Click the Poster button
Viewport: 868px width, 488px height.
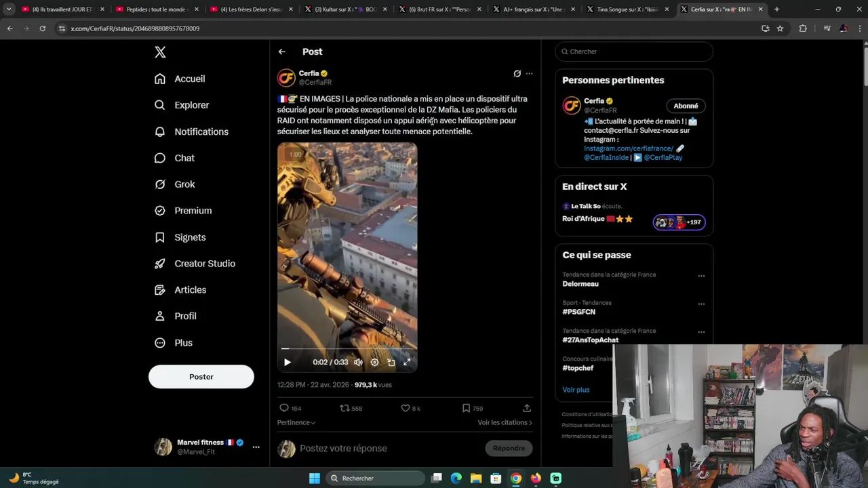click(201, 377)
